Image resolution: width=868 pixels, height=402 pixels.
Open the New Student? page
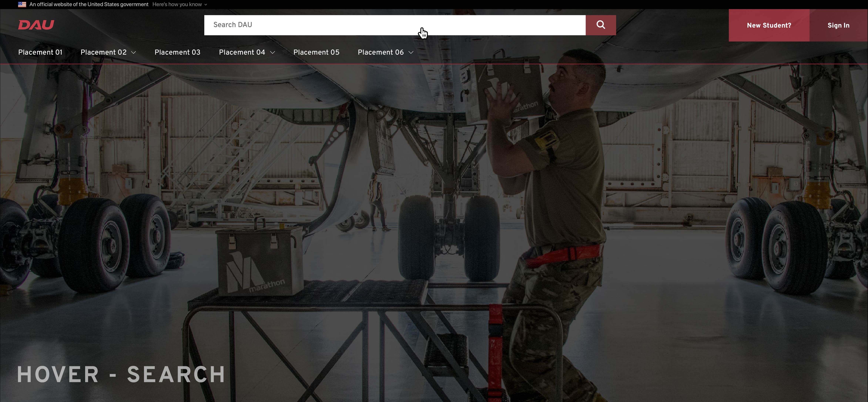pos(769,25)
